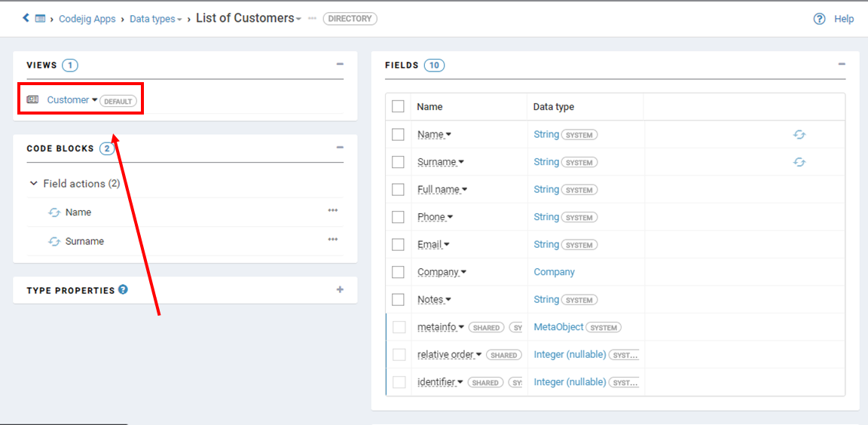Click the list icon beside Codejig Apps
The width and height of the screenshot is (868, 425).
(x=41, y=19)
